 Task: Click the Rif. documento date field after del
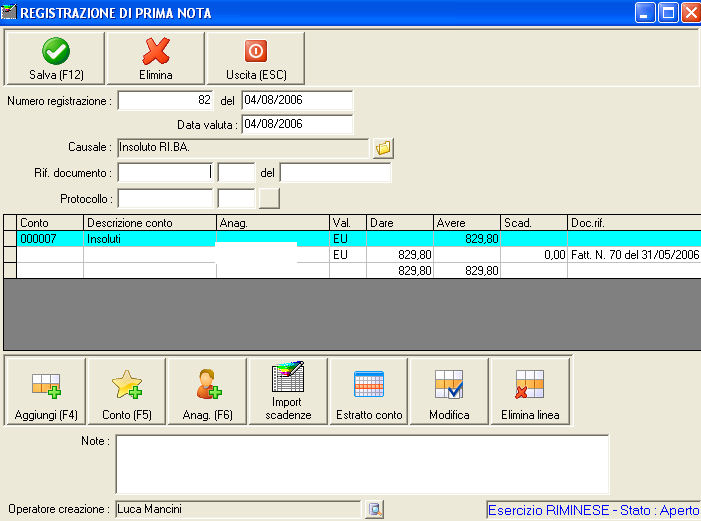[x=335, y=173]
